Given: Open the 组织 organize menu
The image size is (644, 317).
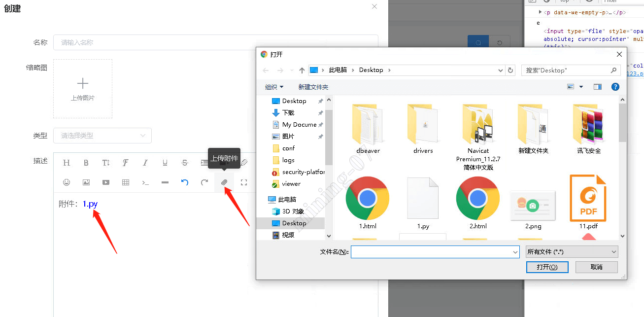Looking at the screenshot, I should tap(274, 87).
